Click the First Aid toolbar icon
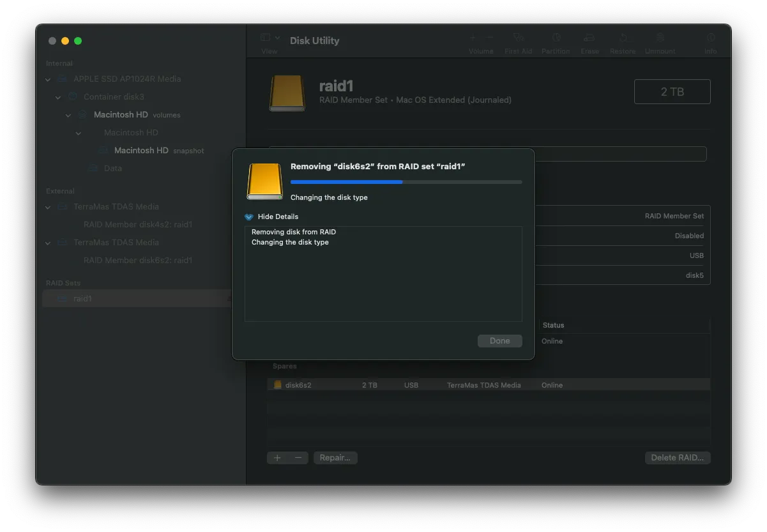The image size is (767, 532). [518, 38]
